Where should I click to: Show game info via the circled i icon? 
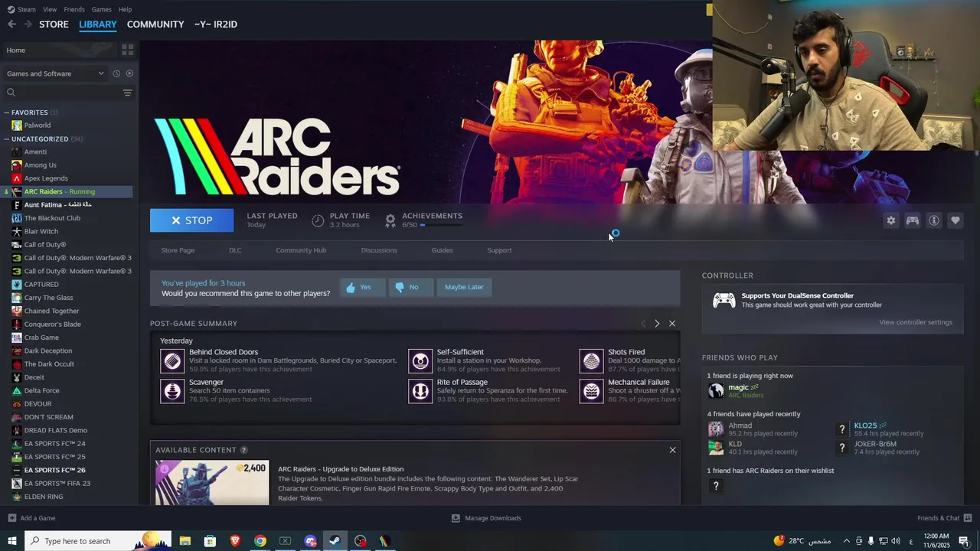point(934,220)
